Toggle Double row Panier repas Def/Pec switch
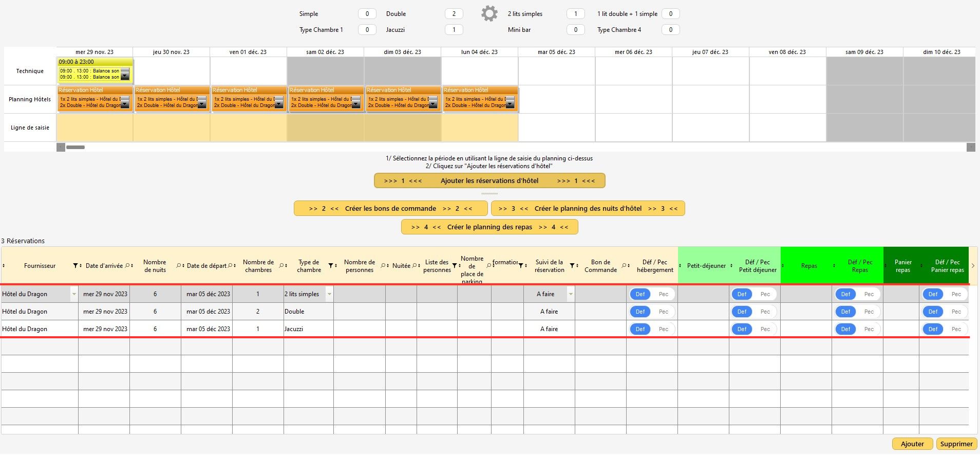980x455 pixels. click(944, 312)
